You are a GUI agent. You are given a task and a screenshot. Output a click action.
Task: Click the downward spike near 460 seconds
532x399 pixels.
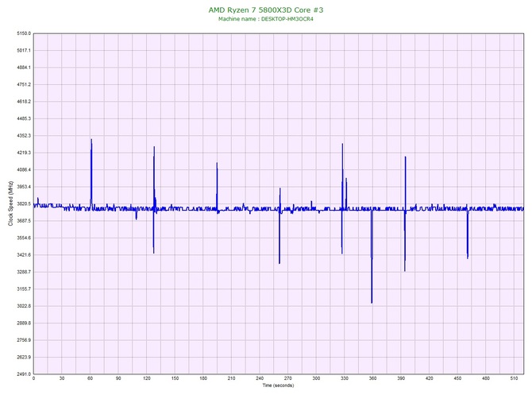point(468,234)
